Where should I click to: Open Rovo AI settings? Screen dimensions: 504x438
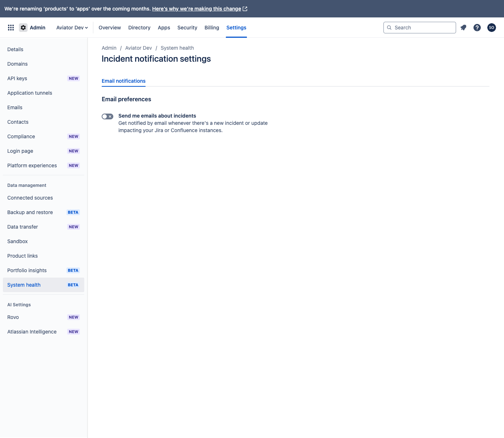point(44,317)
